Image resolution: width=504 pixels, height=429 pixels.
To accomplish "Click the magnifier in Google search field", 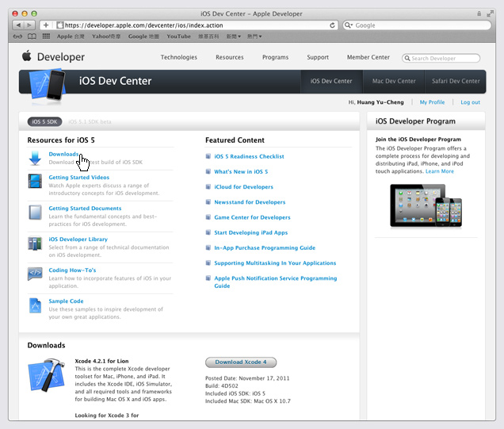I will [x=348, y=25].
